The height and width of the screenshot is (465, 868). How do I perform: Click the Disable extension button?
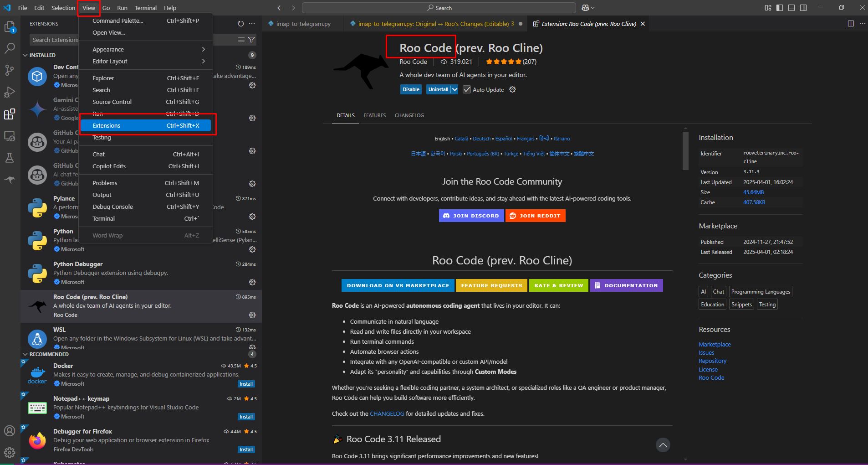click(411, 90)
